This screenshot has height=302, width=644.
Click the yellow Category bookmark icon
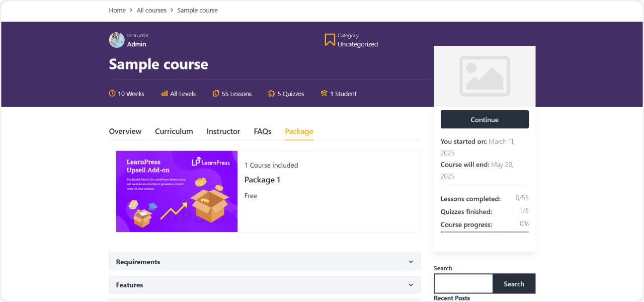pos(330,40)
